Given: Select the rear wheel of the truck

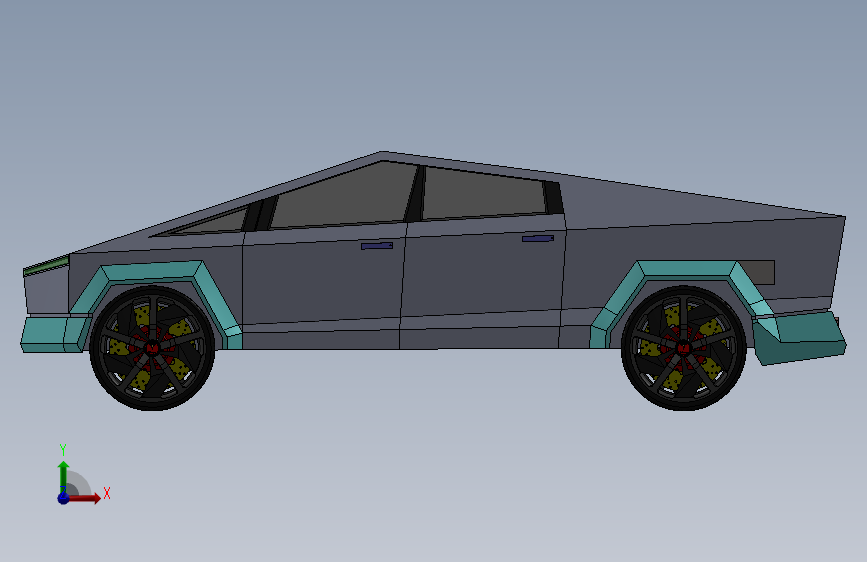Looking at the screenshot, I should pyautogui.click(x=683, y=348).
